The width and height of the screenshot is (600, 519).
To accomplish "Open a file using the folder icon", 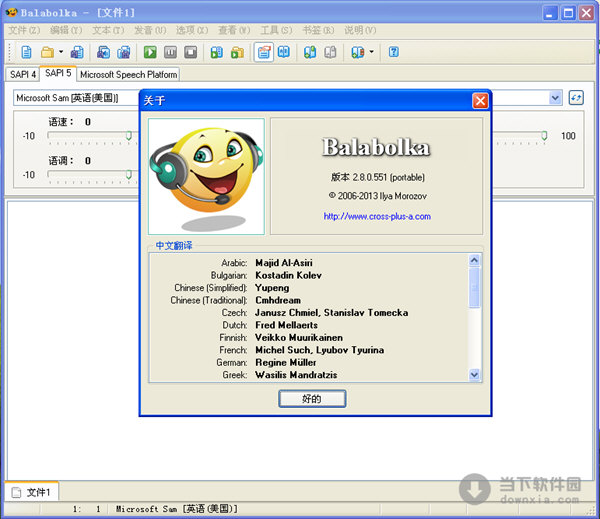I will click(47, 52).
